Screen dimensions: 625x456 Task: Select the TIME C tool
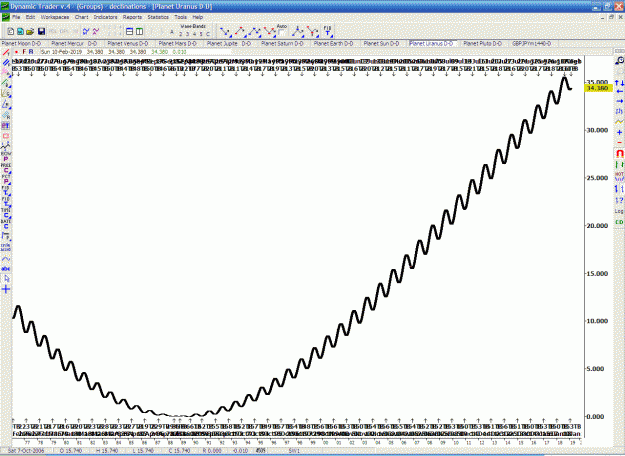6,213
